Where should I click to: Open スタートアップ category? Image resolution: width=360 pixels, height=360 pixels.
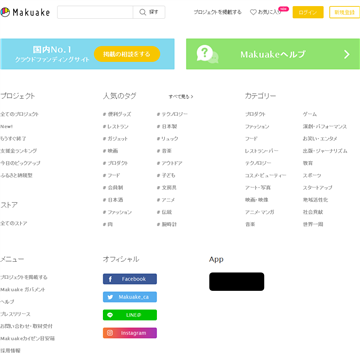pyautogui.click(x=317, y=188)
